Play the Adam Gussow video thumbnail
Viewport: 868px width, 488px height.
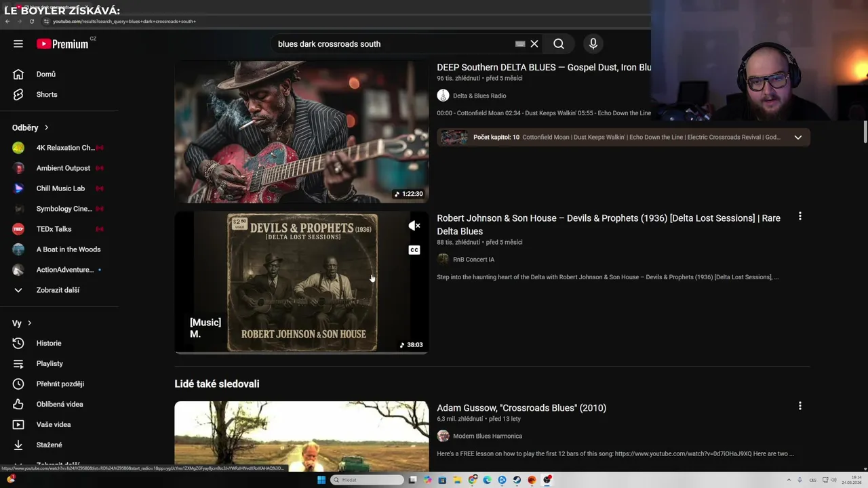[x=302, y=436]
